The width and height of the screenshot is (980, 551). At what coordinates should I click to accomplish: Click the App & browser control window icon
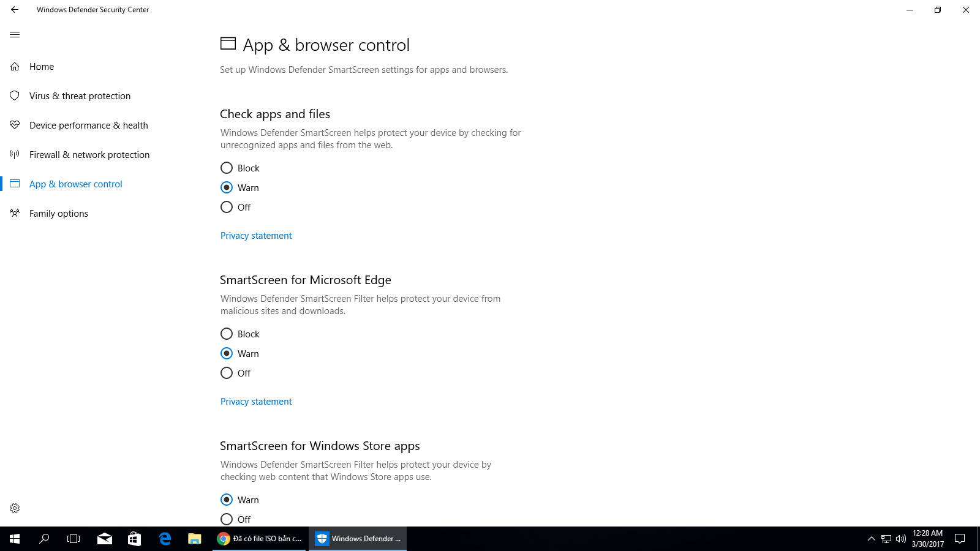coord(15,184)
